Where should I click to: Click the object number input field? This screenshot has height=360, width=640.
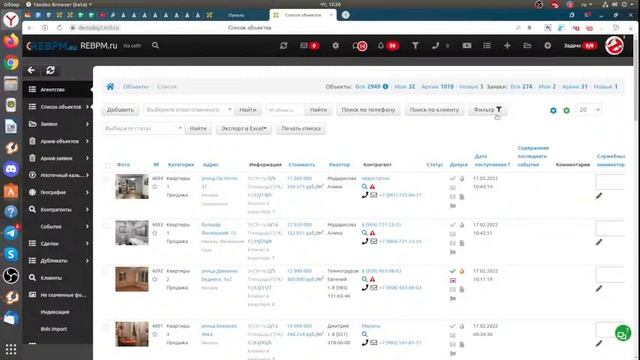(x=285, y=110)
